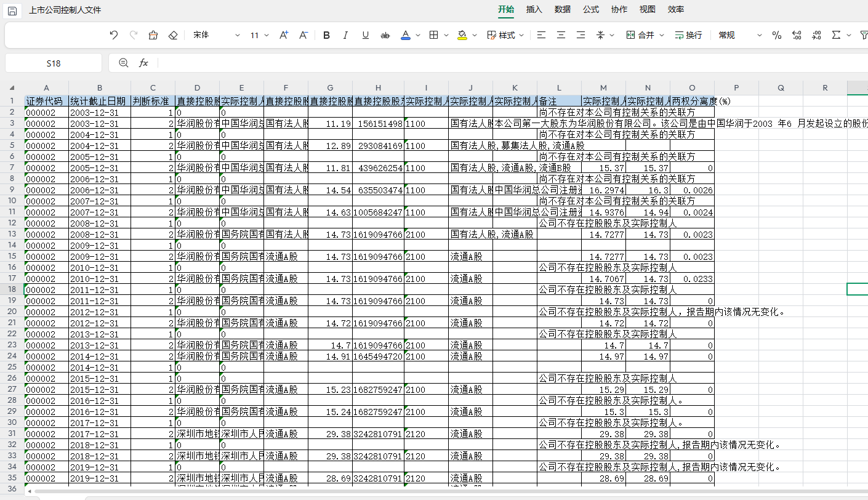Select row 18 by its row header
This screenshot has width=868, height=500.
(12, 289)
